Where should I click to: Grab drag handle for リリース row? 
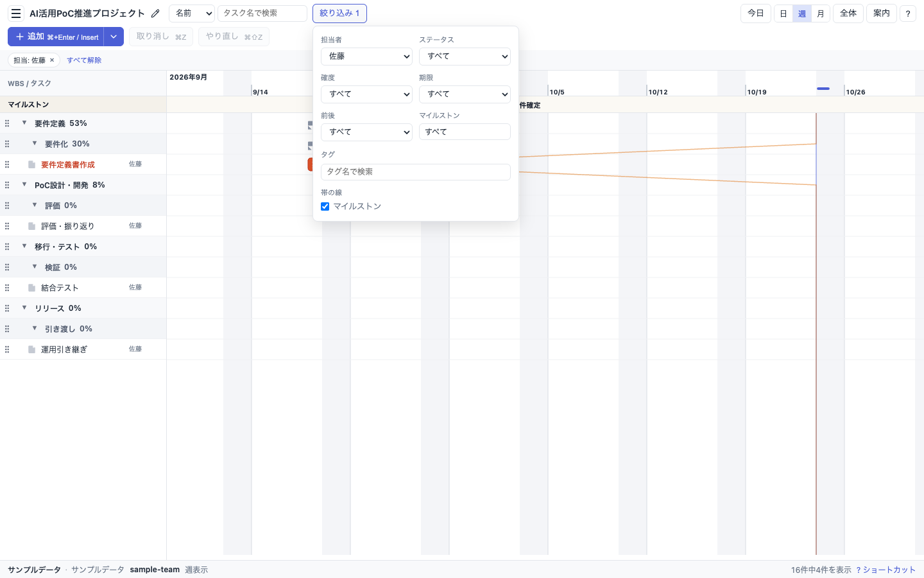[x=7, y=308]
